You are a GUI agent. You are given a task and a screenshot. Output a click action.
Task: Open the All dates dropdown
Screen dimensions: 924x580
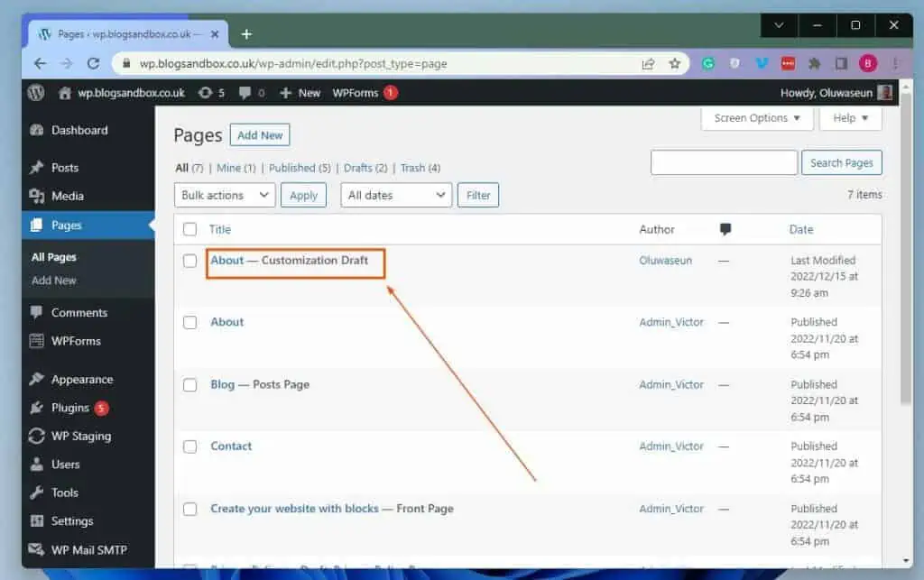[395, 195]
